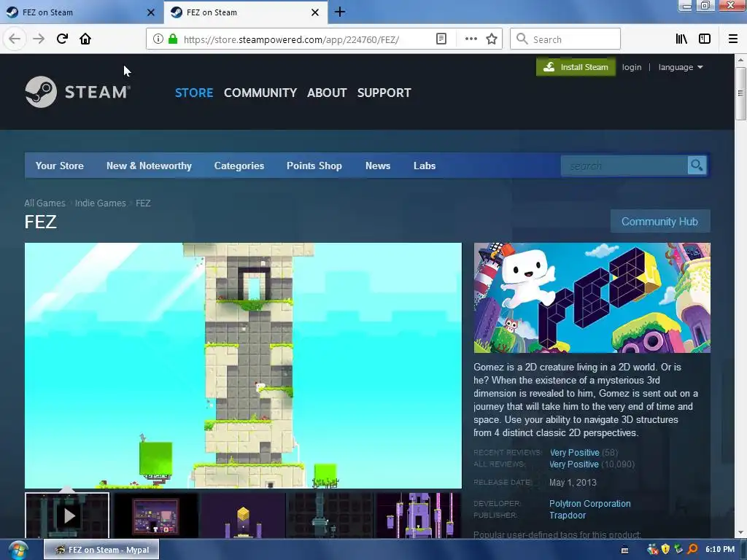Viewport: 747px width, 560px height.
Task: Open the browser home page icon
Action: (85, 39)
